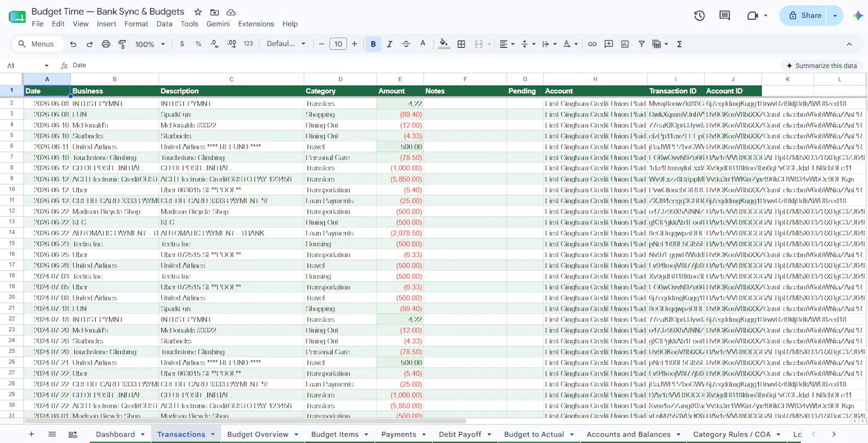Open the Extensions menu
This screenshot has width=868, height=443.
(x=256, y=24)
